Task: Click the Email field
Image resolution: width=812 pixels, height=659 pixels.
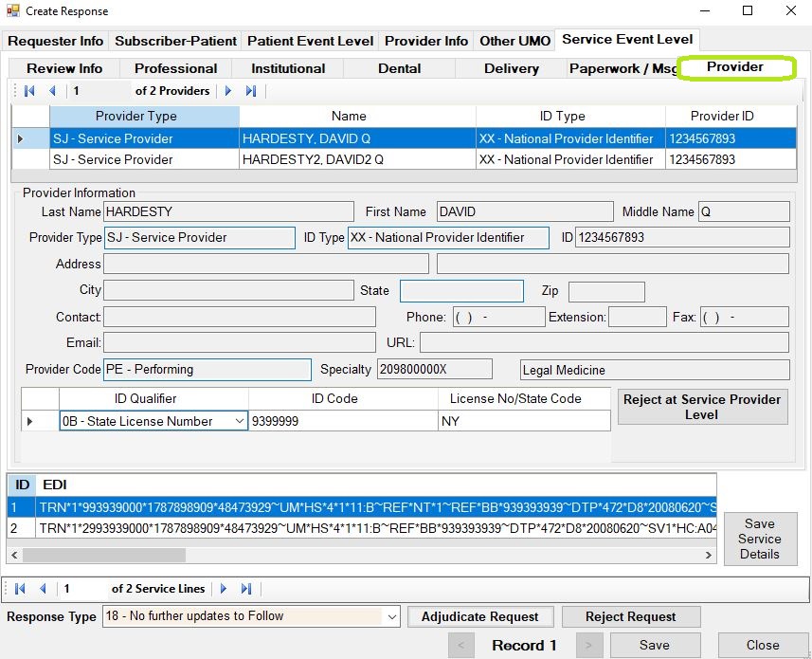Action: 240,342
